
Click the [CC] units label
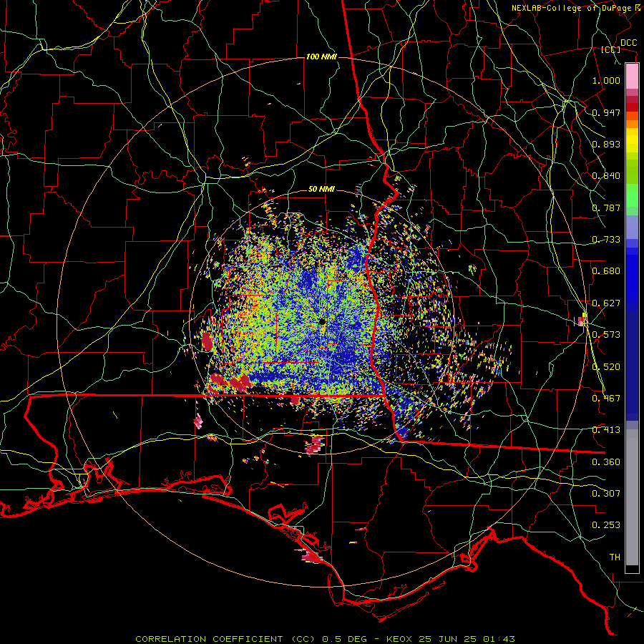click(x=610, y=49)
